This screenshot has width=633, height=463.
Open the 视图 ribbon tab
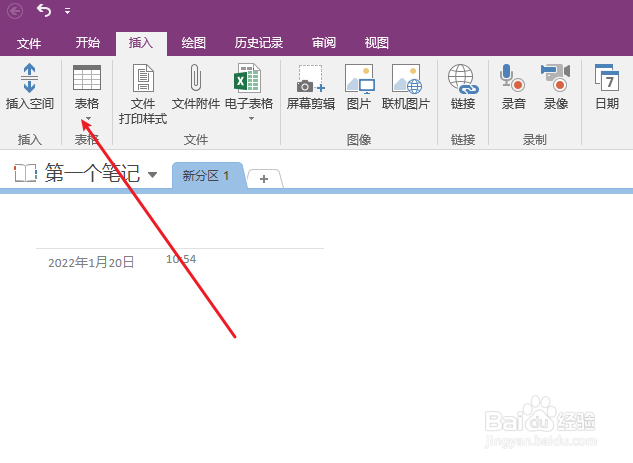[x=377, y=42]
